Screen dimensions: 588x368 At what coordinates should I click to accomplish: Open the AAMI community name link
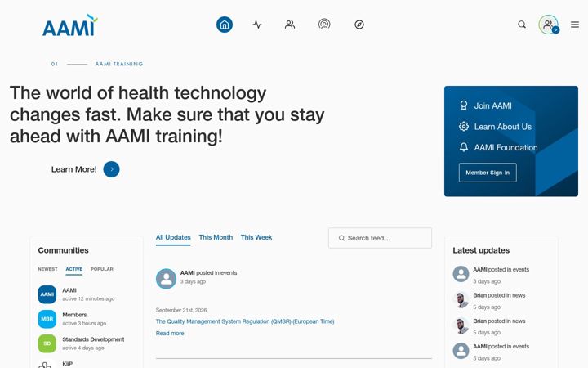click(69, 290)
